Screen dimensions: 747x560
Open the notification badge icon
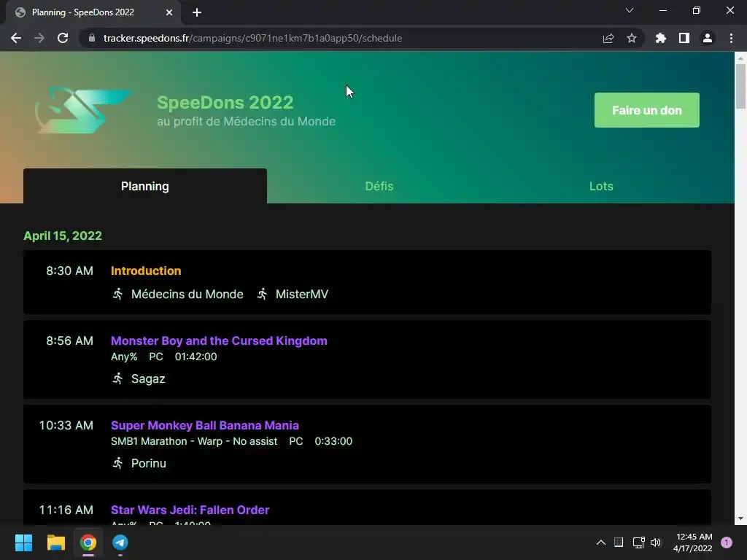[727, 542]
